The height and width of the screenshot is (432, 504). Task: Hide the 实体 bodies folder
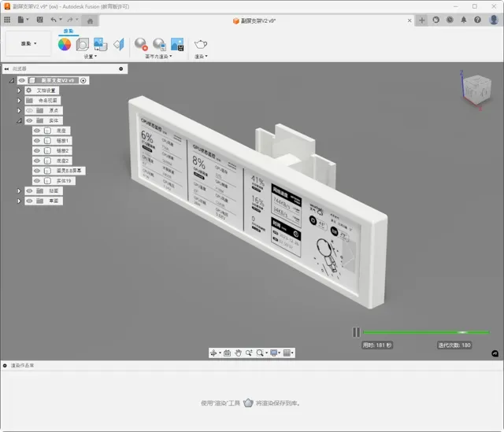29,120
